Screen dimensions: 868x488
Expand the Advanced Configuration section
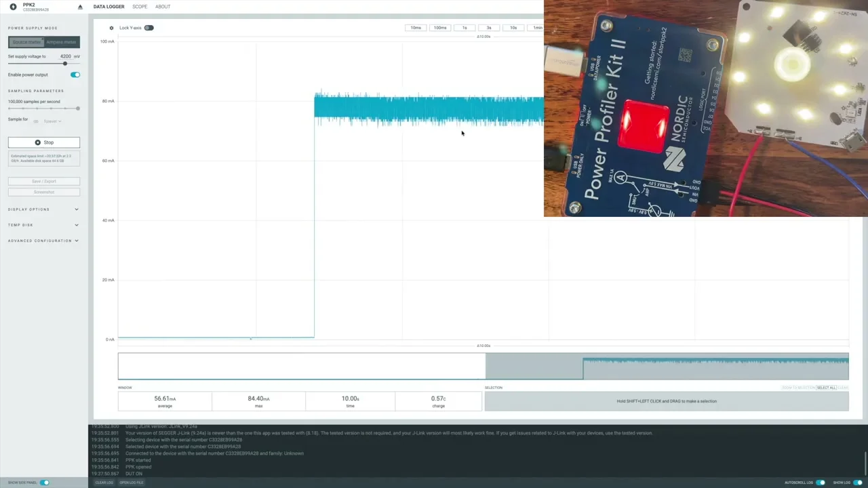click(44, 241)
